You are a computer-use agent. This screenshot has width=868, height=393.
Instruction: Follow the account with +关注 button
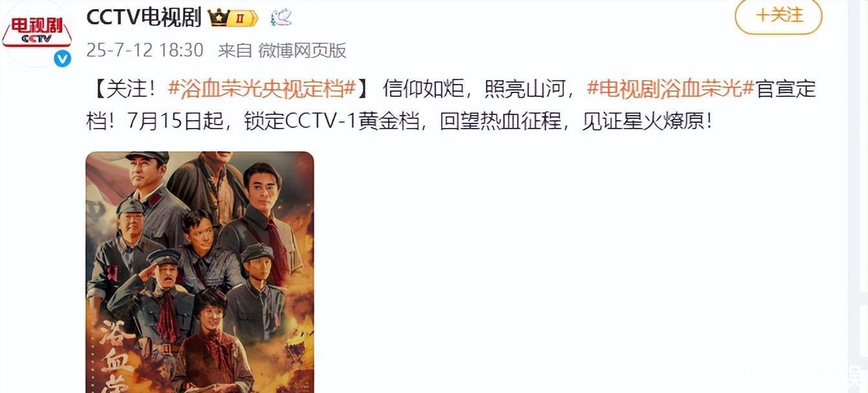coord(778,16)
